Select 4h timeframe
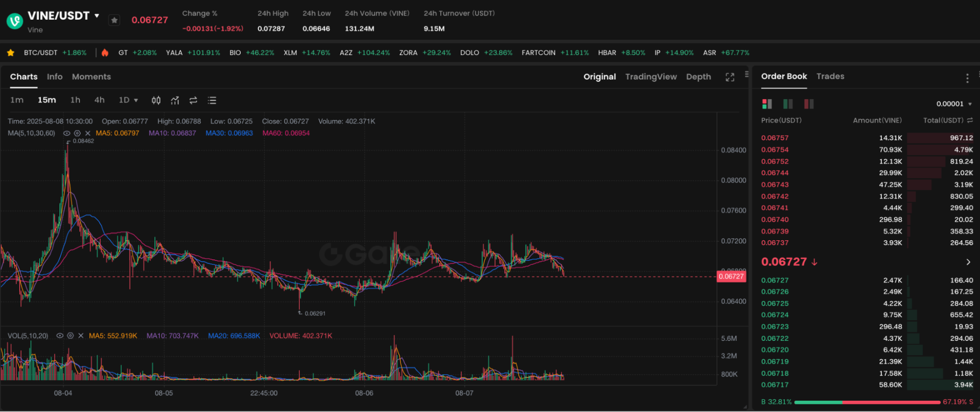Image resolution: width=980 pixels, height=412 pixels. click(x=99, y=100)
